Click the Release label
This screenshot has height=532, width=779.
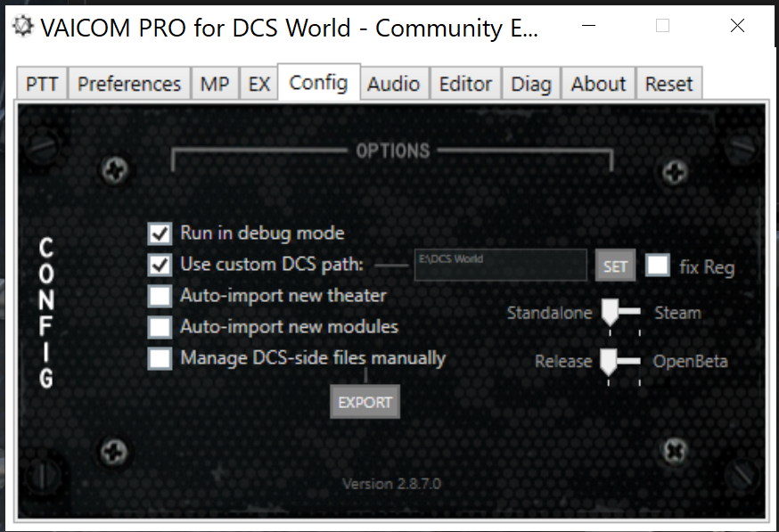click(x=563, y=362)
